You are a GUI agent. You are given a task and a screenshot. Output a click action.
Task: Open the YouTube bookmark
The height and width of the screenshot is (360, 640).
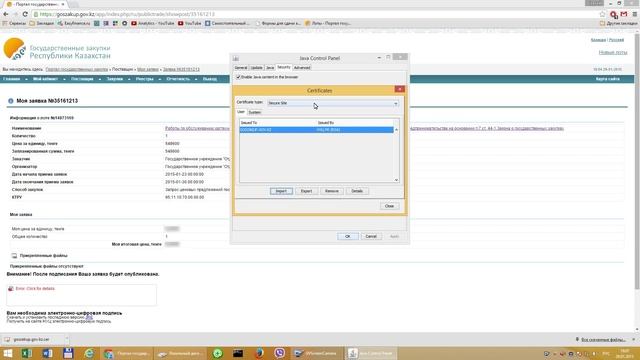point(189,23)
